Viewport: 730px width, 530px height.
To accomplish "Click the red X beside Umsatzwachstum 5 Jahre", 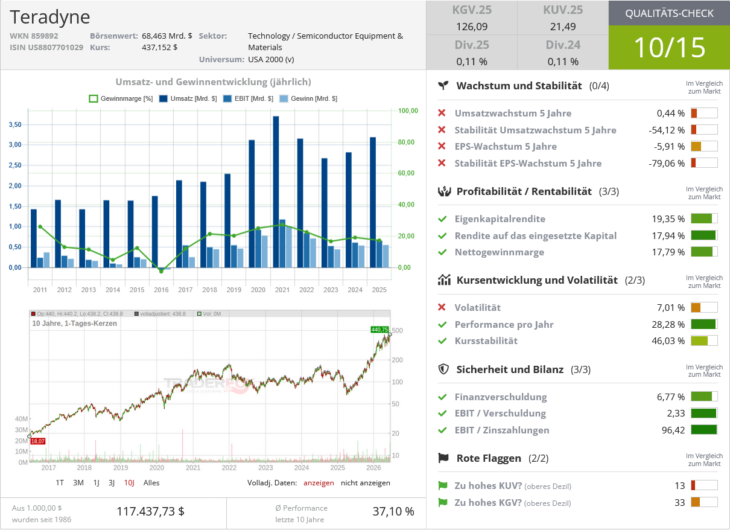I will [x=442, y=113].
